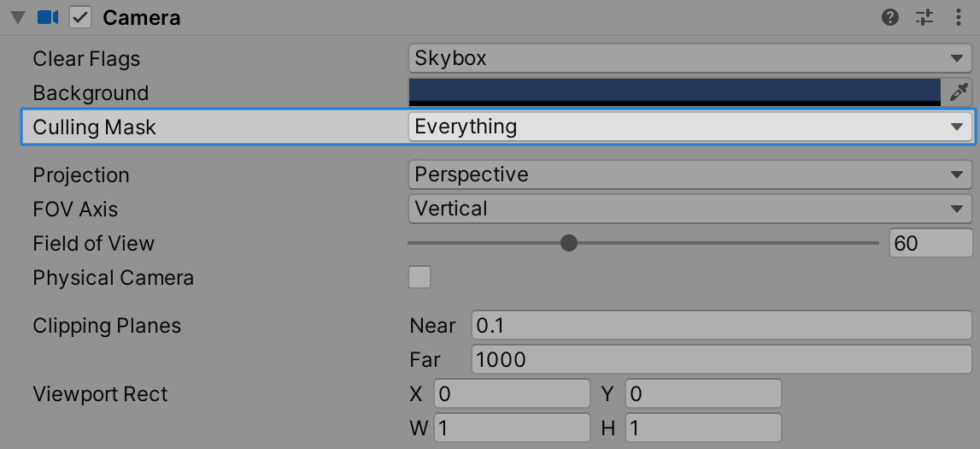Click the Field of View value field

tap(930, 244)
